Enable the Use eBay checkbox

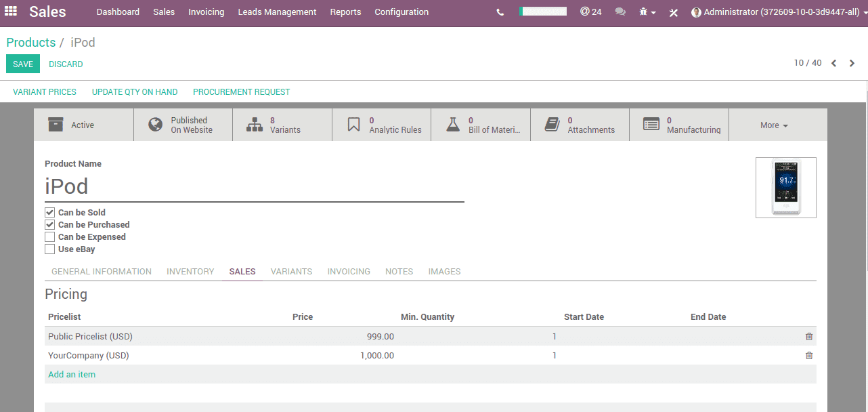tap(49, 249)
